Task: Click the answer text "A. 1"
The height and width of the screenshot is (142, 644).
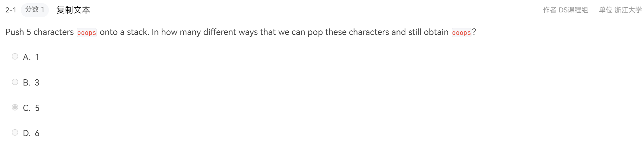Action: (31, 57)
